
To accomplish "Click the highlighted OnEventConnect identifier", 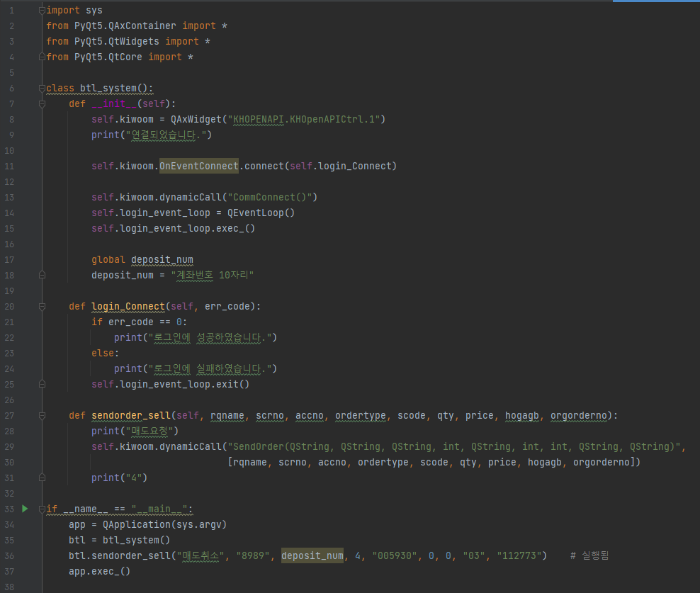I will click(198, 166).
